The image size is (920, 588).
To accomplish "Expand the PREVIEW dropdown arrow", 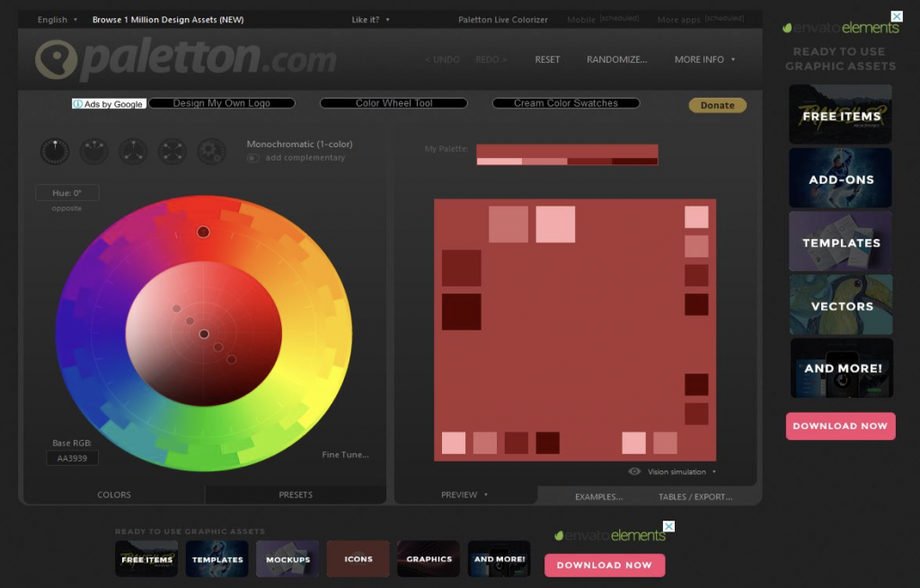I will 486,495.
